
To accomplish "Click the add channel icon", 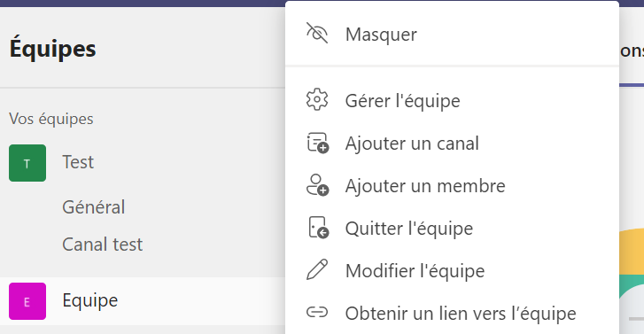I will pos(317,143).
